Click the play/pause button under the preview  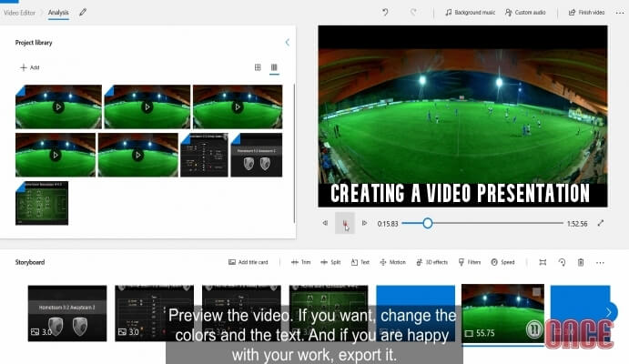click(x=345, y=223)
